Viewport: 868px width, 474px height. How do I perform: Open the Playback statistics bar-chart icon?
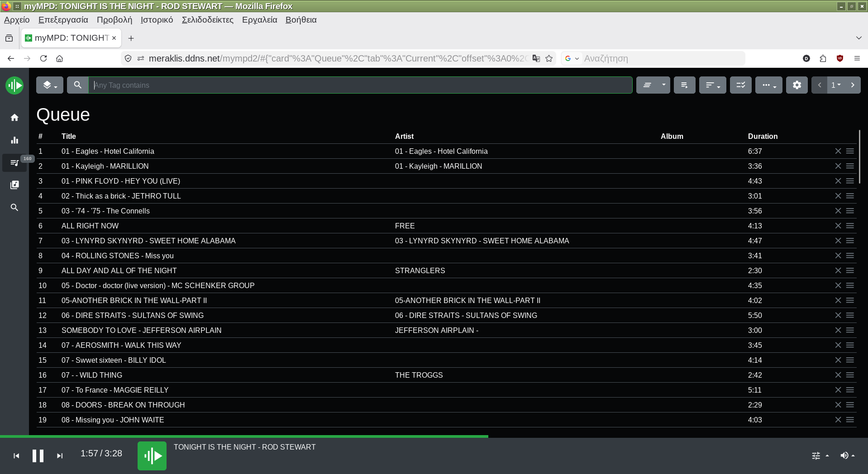pos(14,140)
